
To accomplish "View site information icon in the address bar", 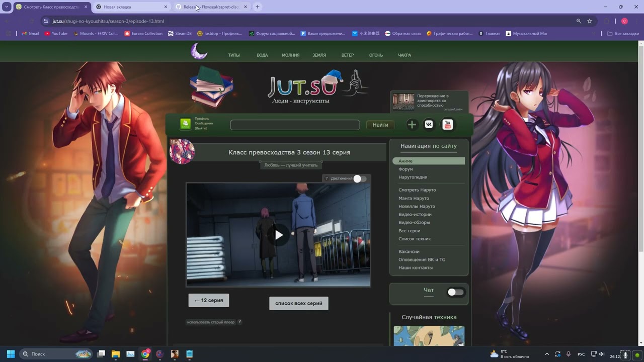I will (46, 21).
